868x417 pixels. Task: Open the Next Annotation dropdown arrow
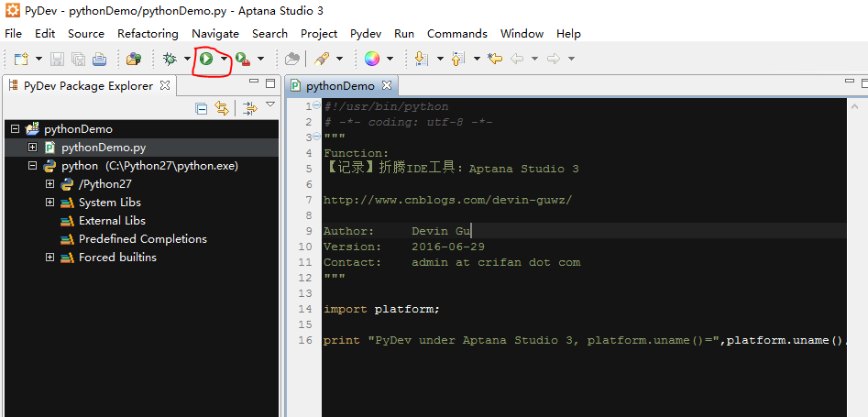(440, 59)
